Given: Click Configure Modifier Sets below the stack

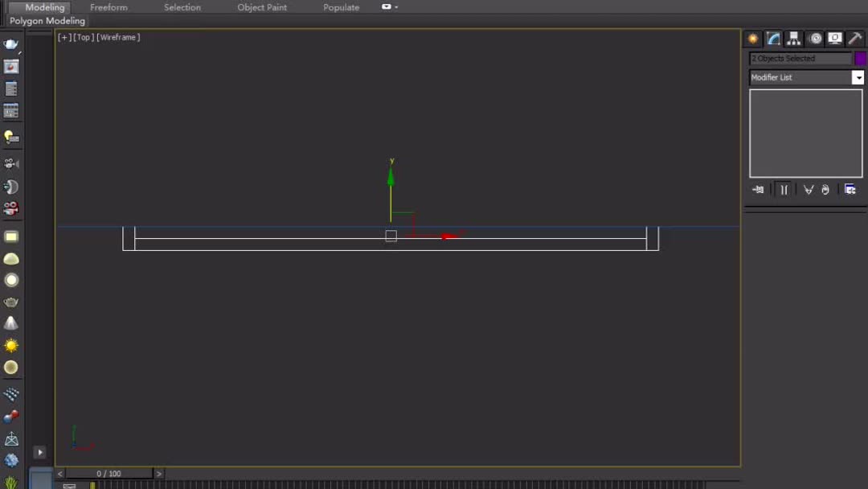Looking at the screenshot, I should (x=850, y=189).
